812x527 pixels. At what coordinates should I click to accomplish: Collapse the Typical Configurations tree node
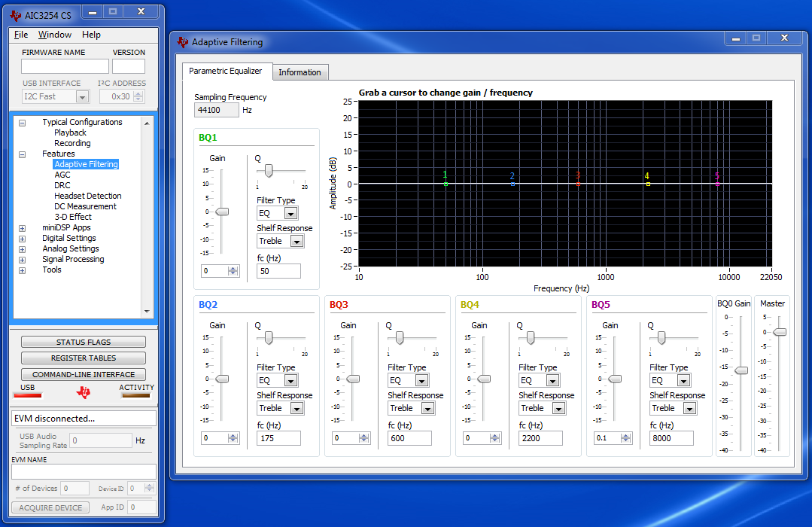[x=22, y=123]
